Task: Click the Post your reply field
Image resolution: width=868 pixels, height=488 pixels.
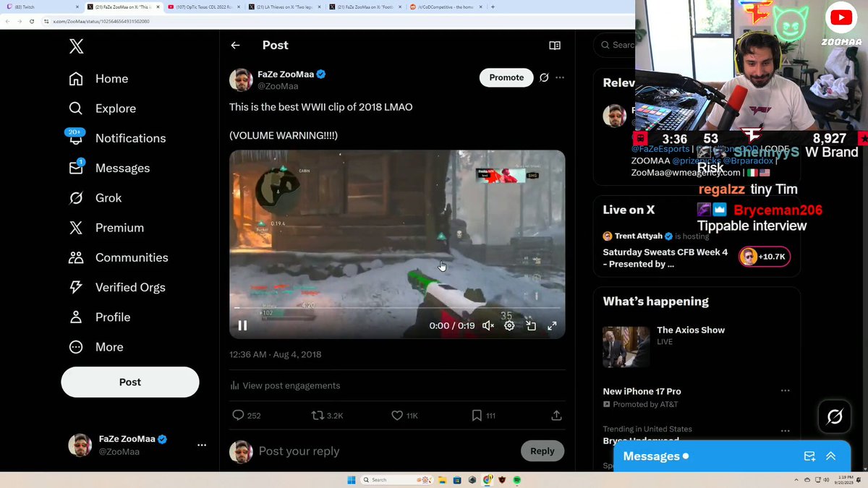Action: point(387,451)
